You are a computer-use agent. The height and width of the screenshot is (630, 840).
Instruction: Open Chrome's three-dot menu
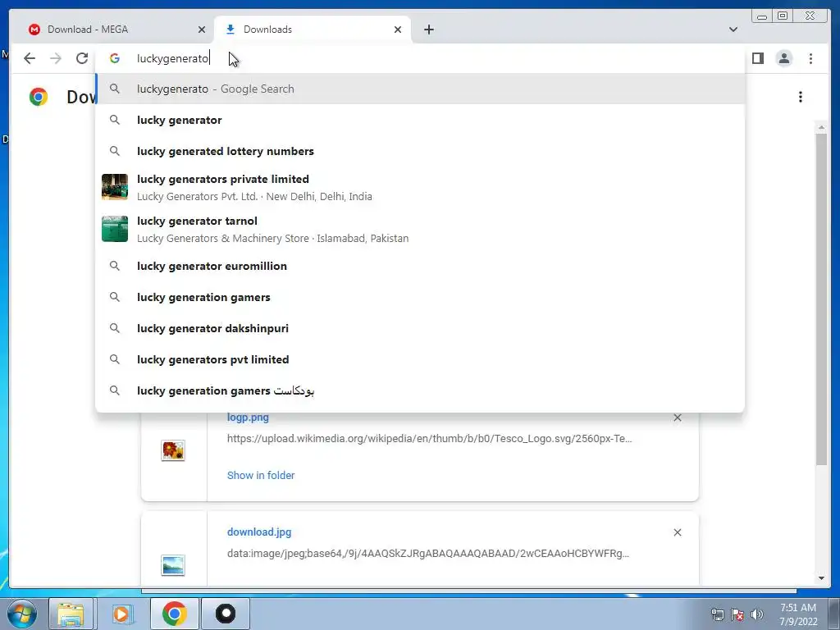point(810,58)
